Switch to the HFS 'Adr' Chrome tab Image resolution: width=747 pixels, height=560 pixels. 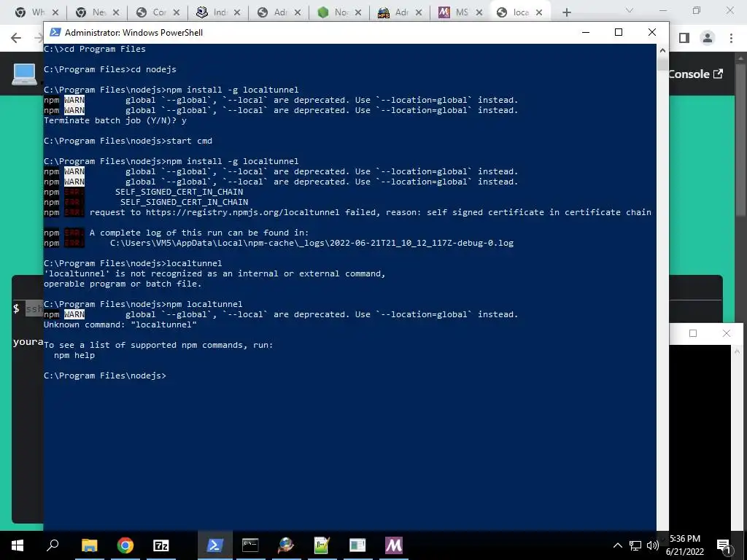[393, 12]
